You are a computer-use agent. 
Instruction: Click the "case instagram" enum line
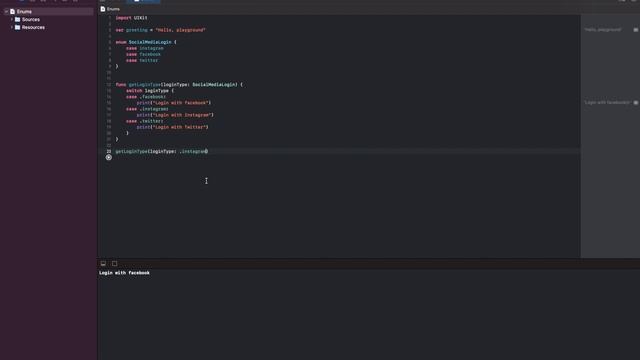coord(144,48)
